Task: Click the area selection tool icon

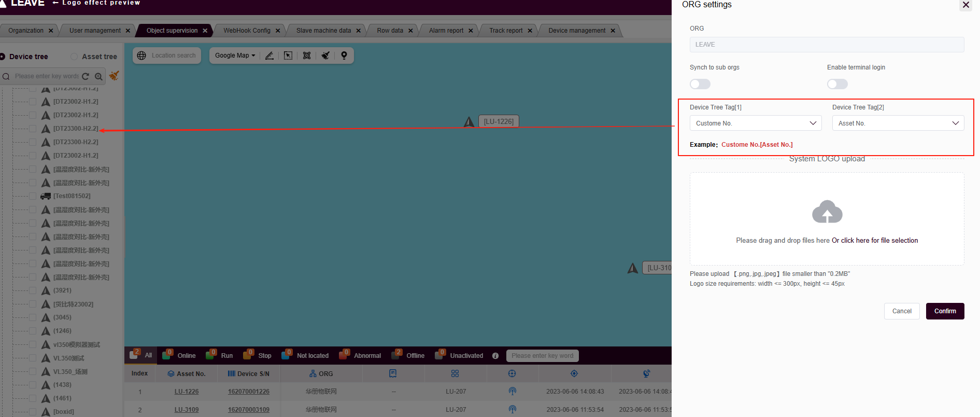Action: 288,55
